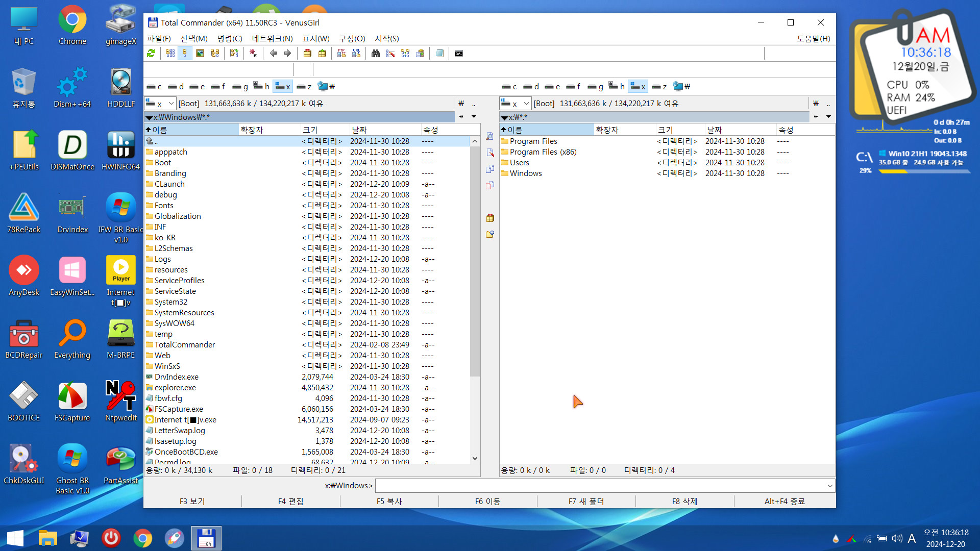Viewport: 980px width, 551px height.
Task: Open the 네트워크(N) menu
Action: [272, 38]
